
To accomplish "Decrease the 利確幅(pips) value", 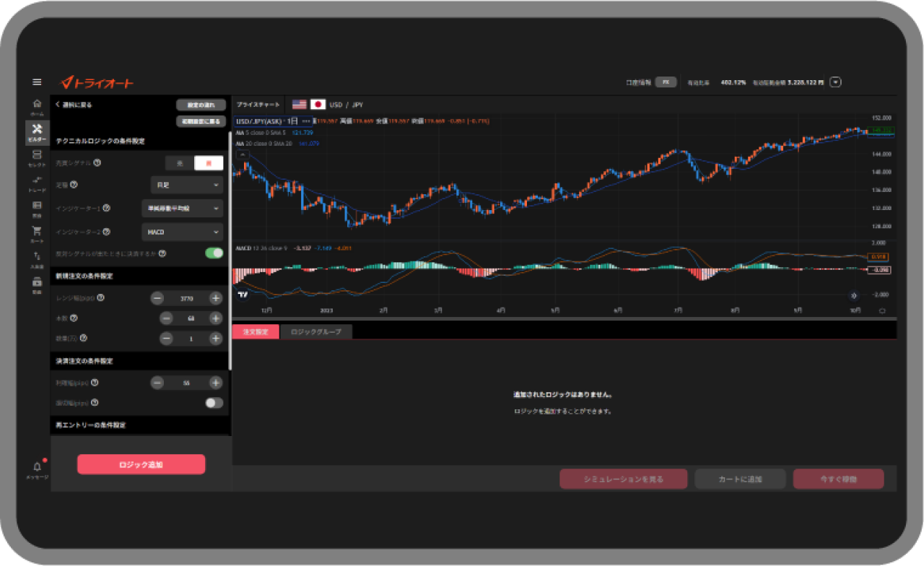I will [x=157, y=383].
